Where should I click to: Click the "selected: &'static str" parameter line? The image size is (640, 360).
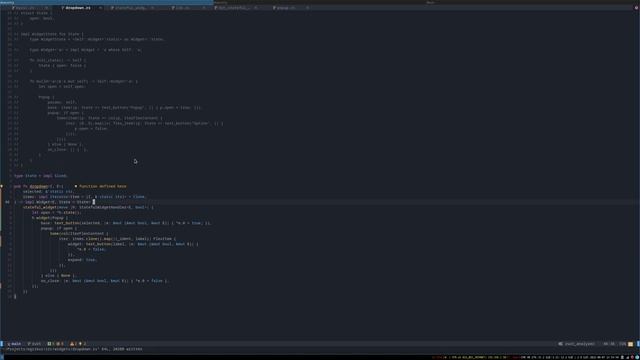(x=48, y=191)
